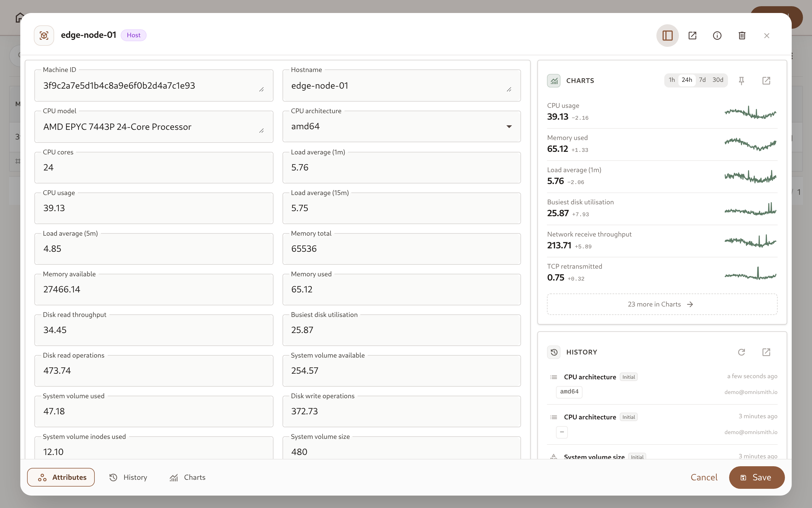This screenshot has width=812, height=508.
Task: Select the 24h chart range
Action: tap(687, 80)
